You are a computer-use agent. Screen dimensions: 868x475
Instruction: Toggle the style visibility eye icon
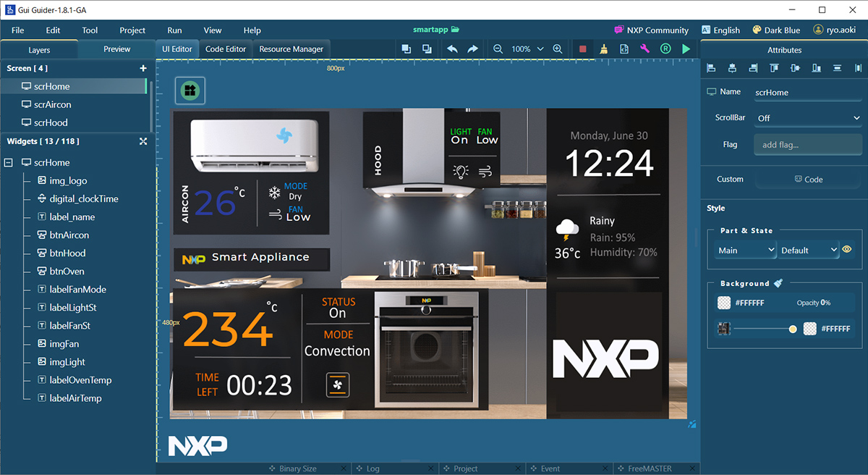click(848, 250)
